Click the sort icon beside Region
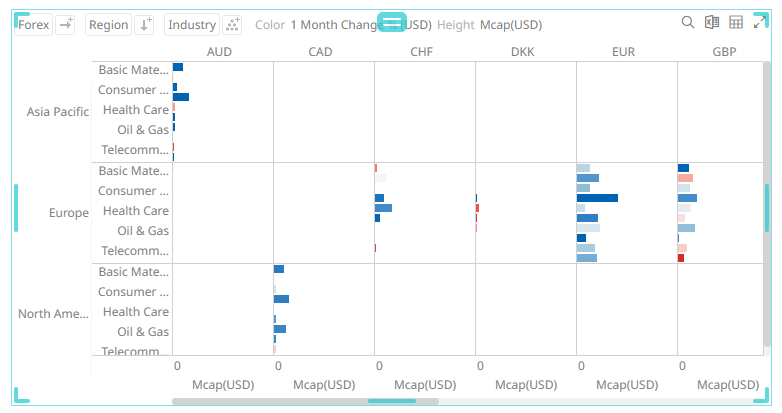 [145, 24]
